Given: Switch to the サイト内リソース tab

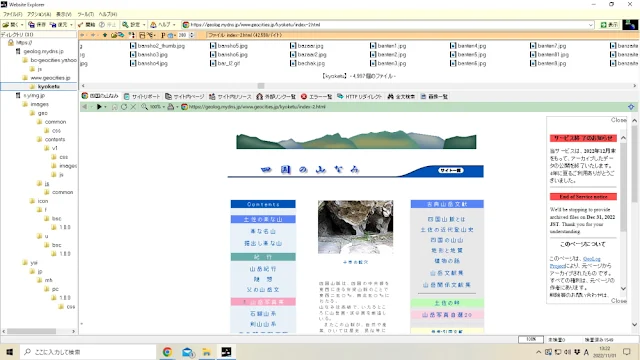Looking at the screenshot, I should (230, 97).
